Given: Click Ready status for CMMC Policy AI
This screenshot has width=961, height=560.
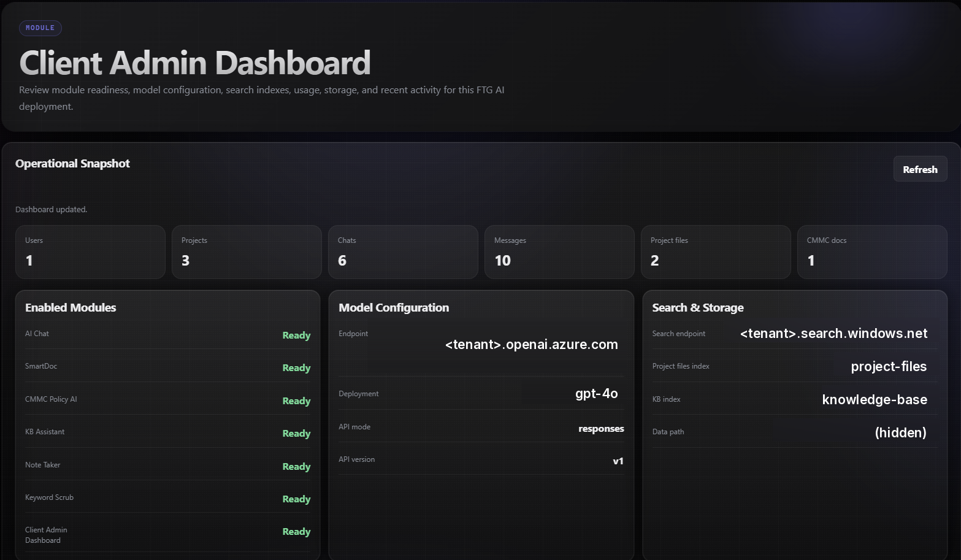Looking at the screenshot, I should click(296, 401).
